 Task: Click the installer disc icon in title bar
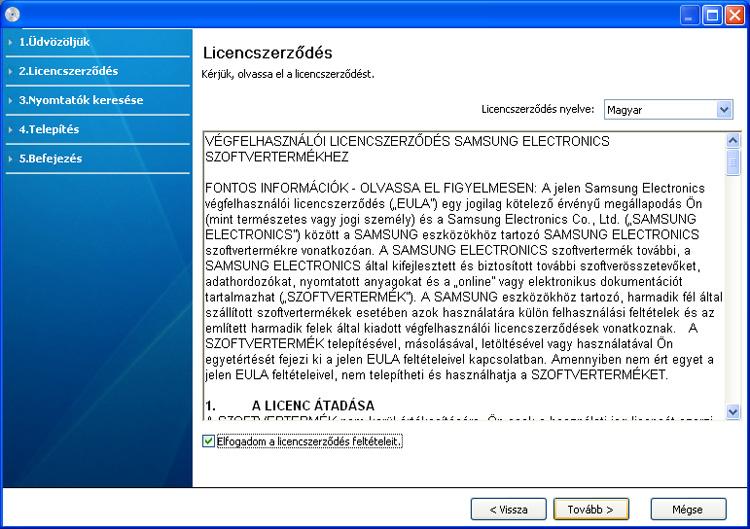(x=12, y=14)
